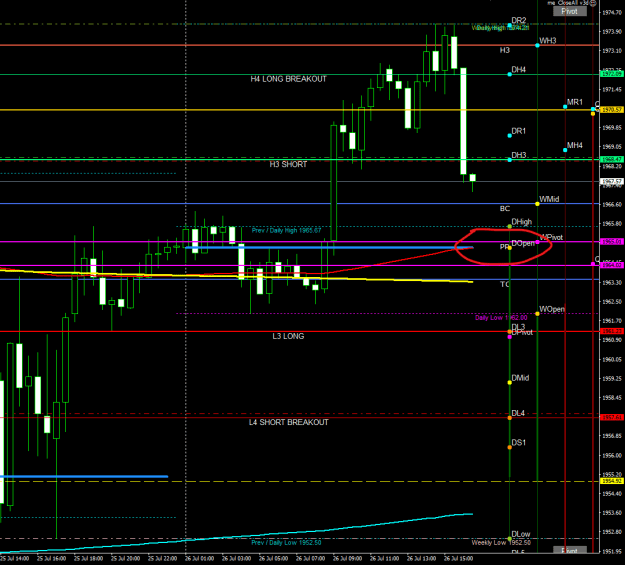Click the cyan marker dot at DR1
Image resolution: width=625 pixels, height=565 pixels.
509,136
